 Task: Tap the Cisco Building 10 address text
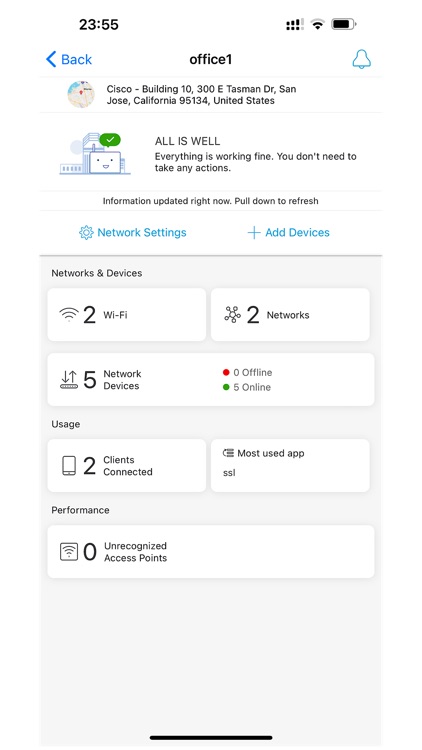click(x=201, y=95)
